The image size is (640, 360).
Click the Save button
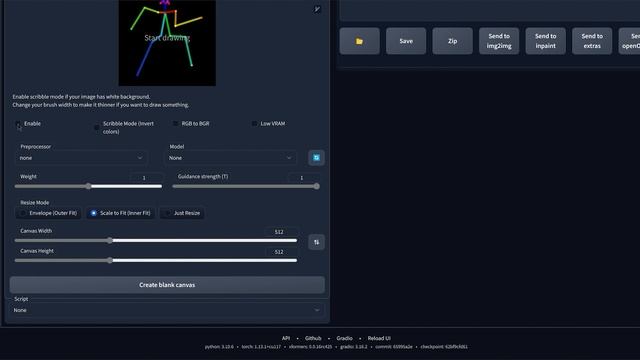tap(406, 41)
